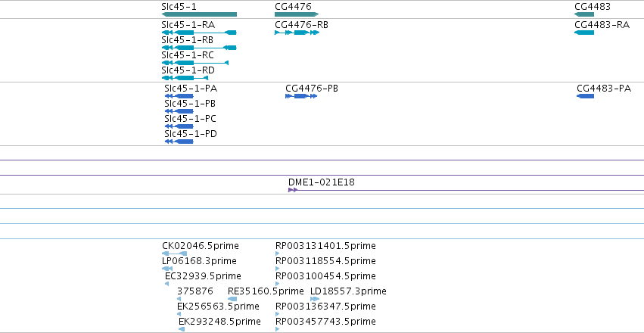This screenshot has height=333, width=644.
Task: Click the RP003131401.5prime label text
Action: pyautogui.click(x=325, y=246)
